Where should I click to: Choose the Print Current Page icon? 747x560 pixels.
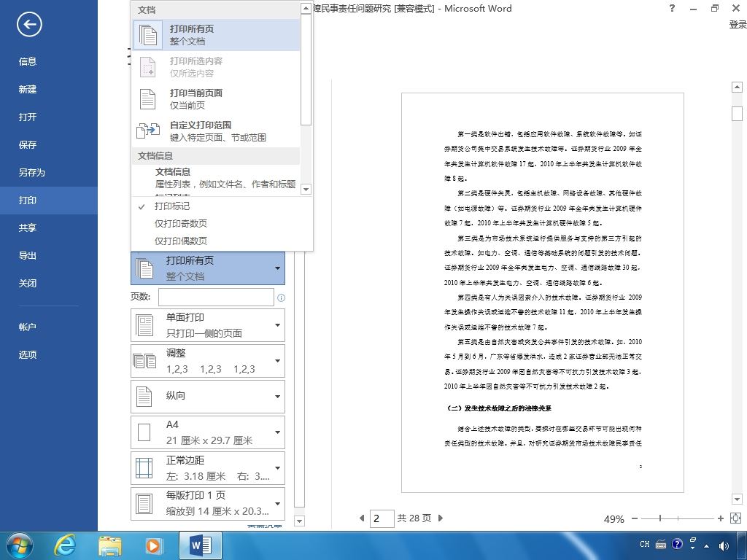point(147,99)
